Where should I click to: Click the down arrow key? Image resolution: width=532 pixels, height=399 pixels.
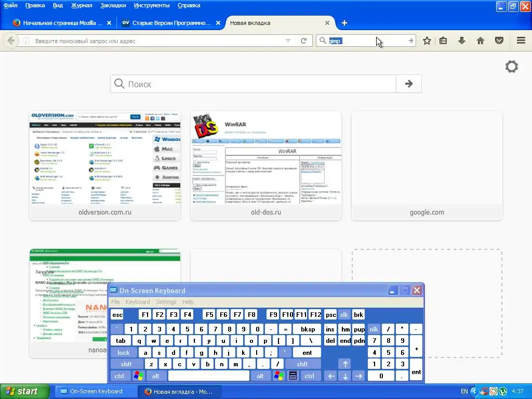(345, 376)
